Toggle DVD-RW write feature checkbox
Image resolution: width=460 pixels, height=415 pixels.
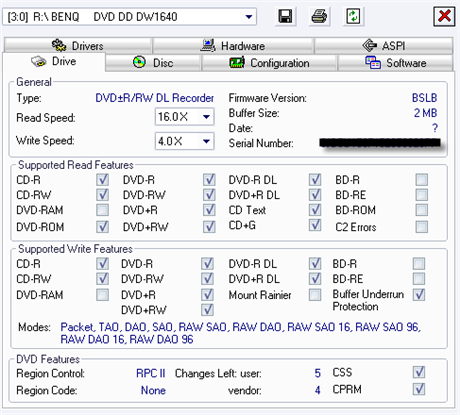click(x=207, y=279)
